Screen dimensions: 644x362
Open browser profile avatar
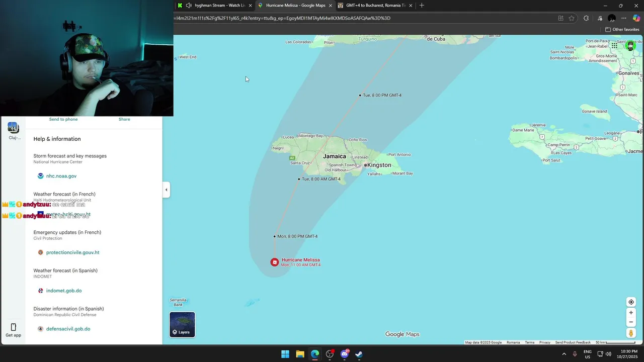pos(612,18)
